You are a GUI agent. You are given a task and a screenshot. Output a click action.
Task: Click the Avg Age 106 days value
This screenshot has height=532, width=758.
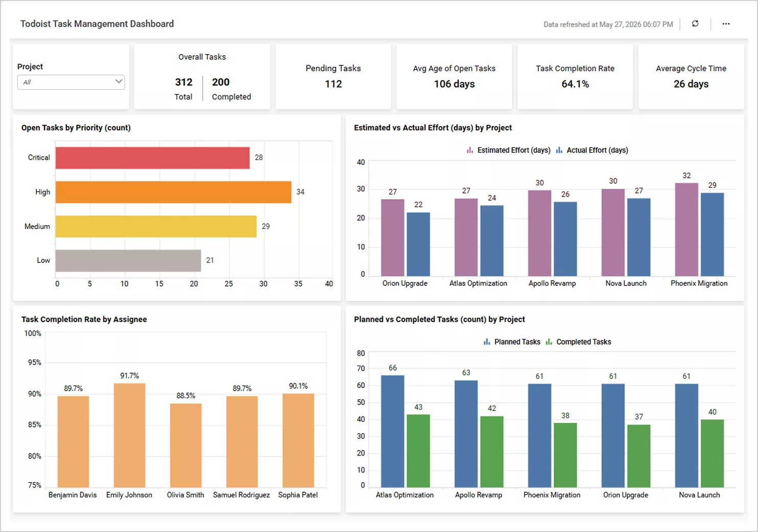(455, 84)
